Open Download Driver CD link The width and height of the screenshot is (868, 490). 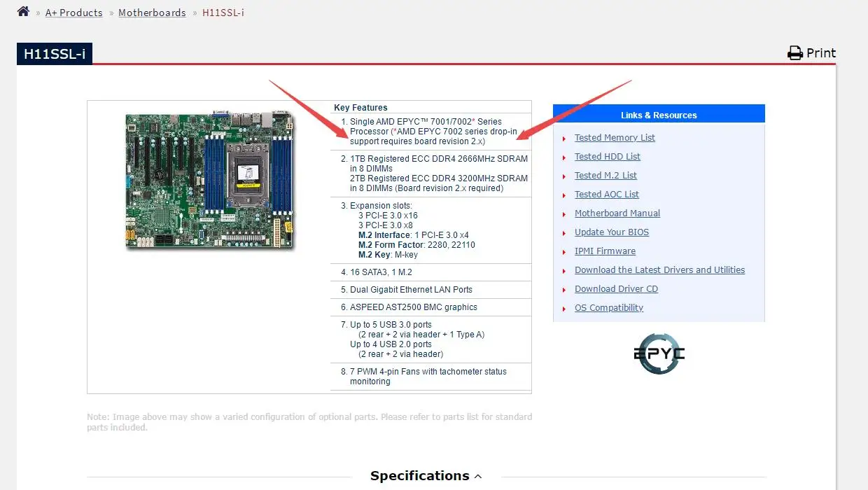tap(616, 289)
